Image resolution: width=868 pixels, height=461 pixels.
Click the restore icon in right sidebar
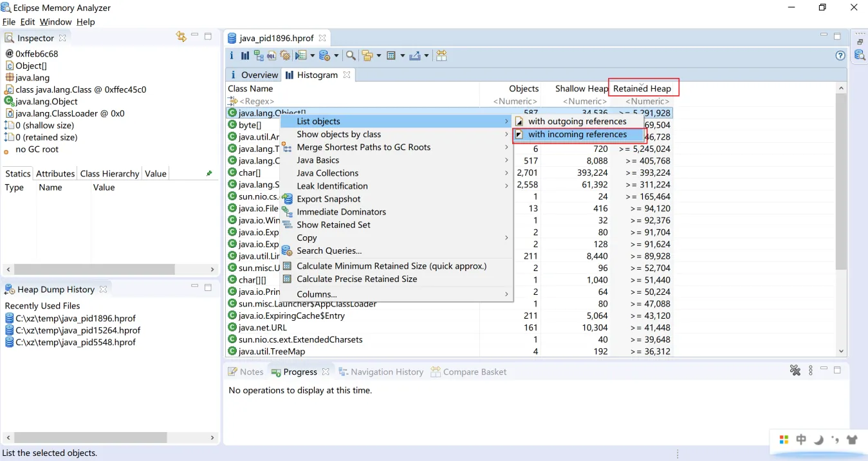click(x=860, y=42)
